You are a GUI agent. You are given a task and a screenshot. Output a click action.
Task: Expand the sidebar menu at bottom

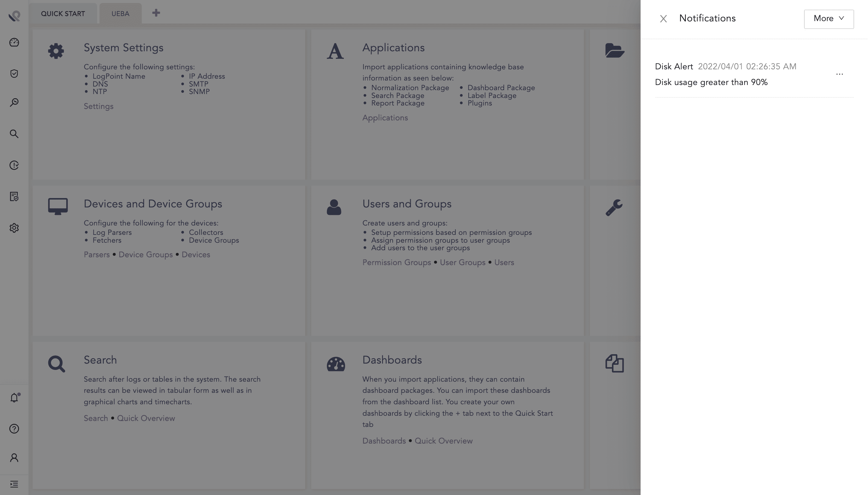pyautogui.click(x=14, y=484)
